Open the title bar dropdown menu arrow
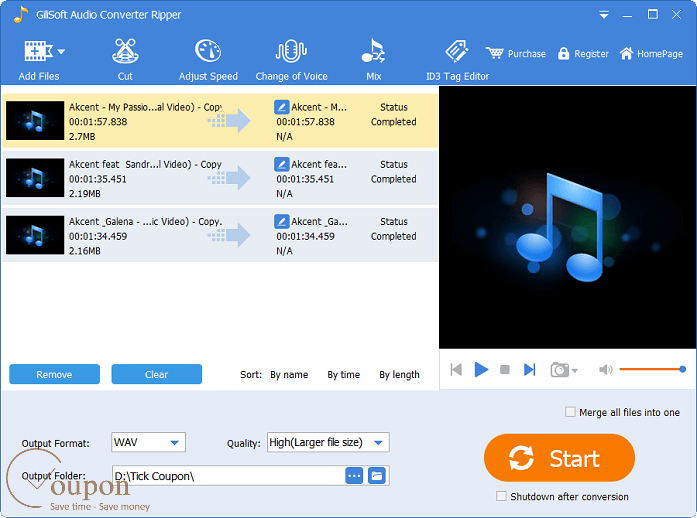697x518 pixels. 604,15
